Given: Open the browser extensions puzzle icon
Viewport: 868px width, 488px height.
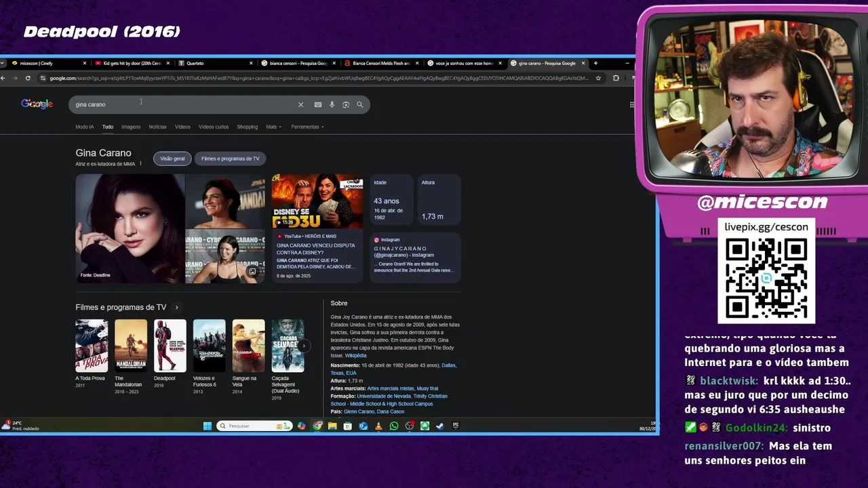Looking at the screenshot, I should (616, 78).
